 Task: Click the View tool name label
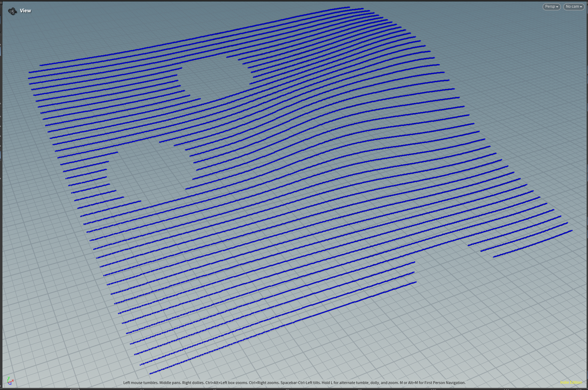click(26, 11)
